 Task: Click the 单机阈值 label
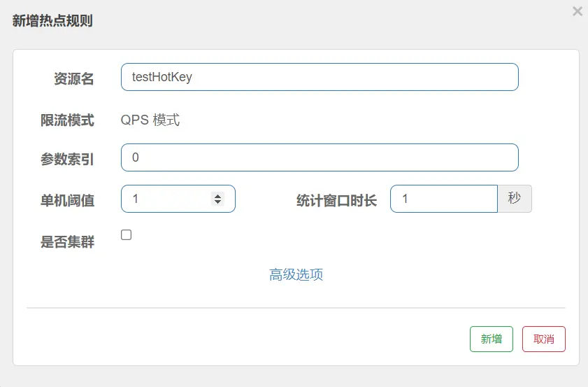[67, 200]
